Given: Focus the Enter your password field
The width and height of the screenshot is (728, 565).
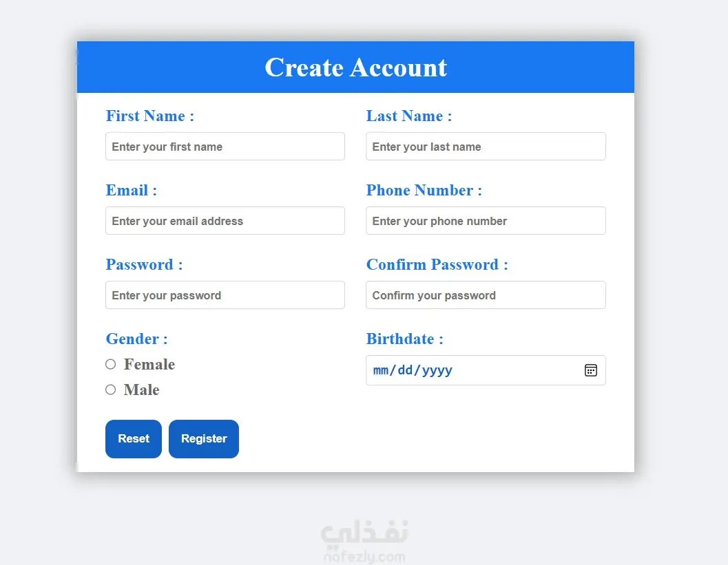Looking at the screenshot, I should pyautogui.click(x=225, y=295).
